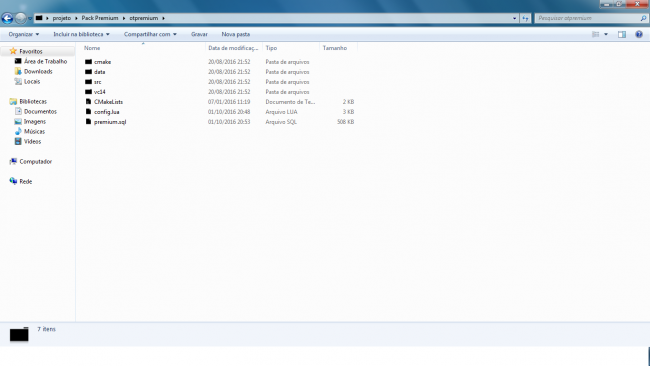Open Incluir na biblioteca menu

coord(81,34)
